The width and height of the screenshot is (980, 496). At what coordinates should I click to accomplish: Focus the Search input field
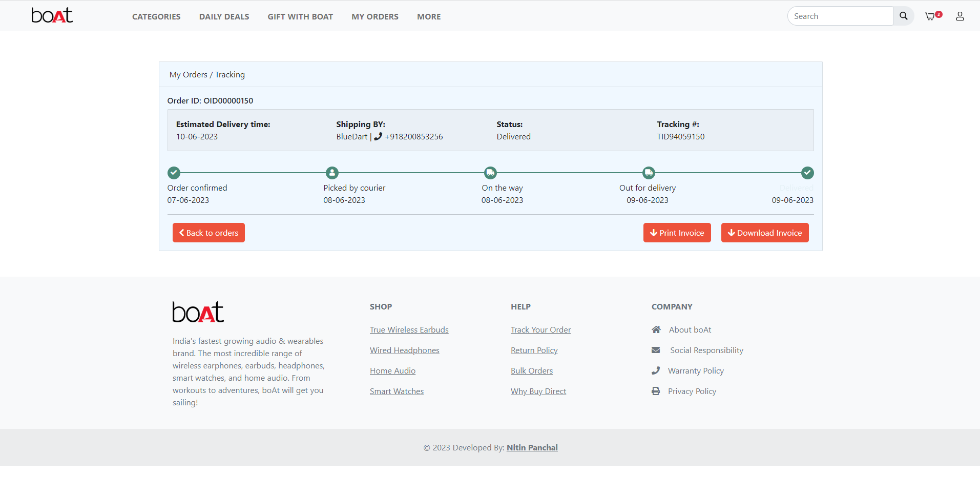click(x=840, y=16)
